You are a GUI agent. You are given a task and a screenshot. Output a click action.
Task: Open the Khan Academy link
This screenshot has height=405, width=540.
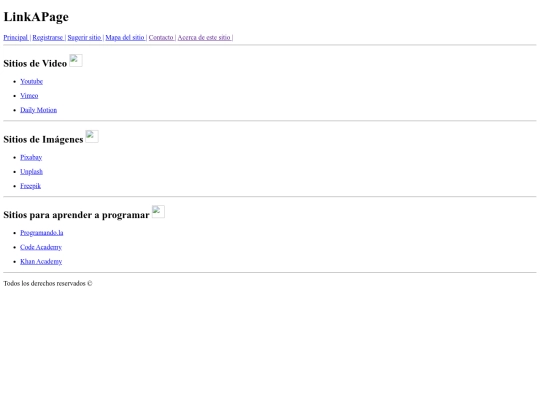click(x=41, y=262)
